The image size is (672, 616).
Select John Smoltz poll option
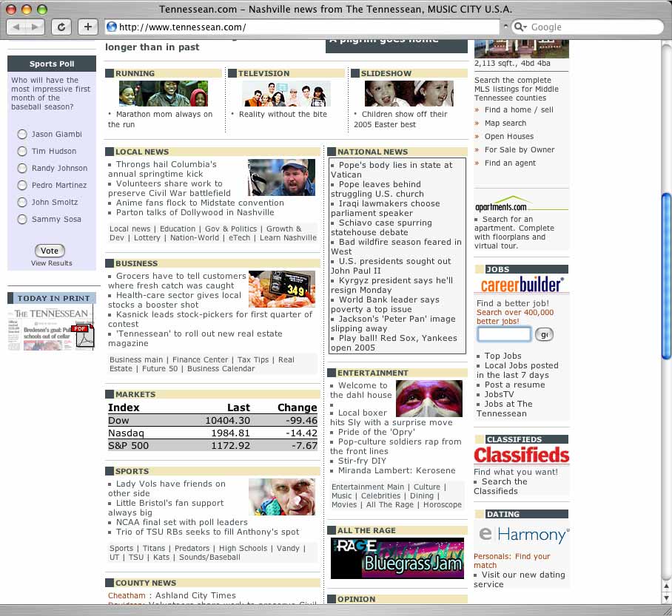point(22,202)
